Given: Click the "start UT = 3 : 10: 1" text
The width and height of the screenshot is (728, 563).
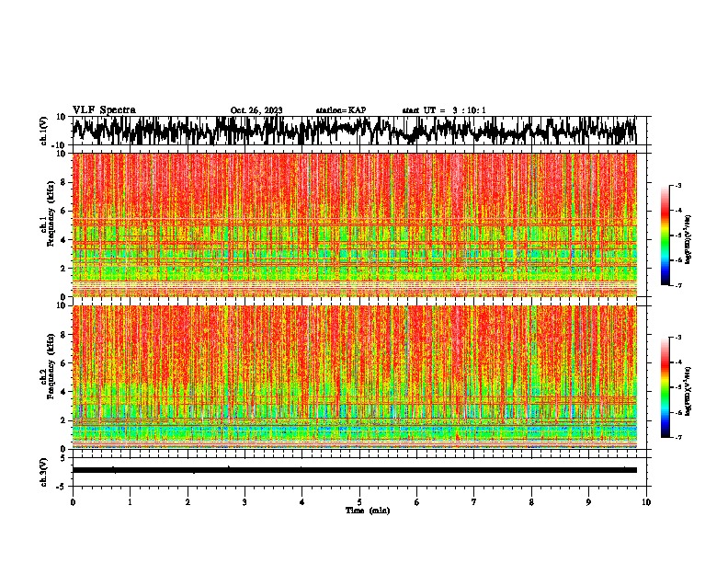Looking at the screenshot, I should [x=444, y=110].
